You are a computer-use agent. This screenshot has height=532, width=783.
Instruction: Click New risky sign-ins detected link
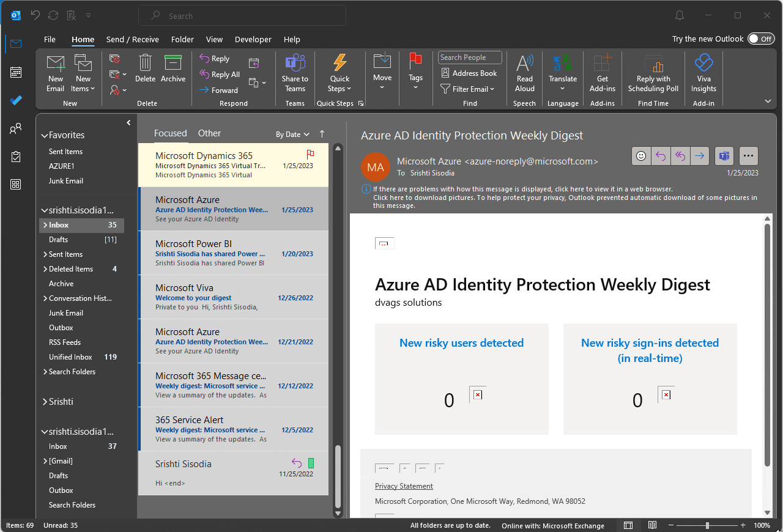click(650, 350)
